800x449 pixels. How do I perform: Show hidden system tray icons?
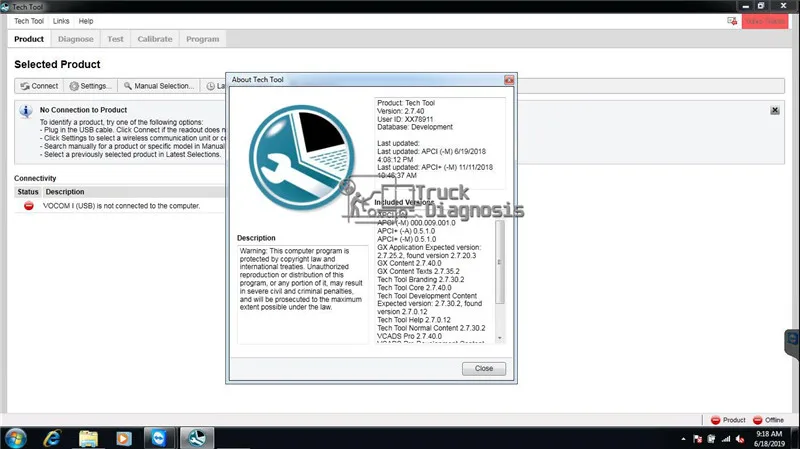(x=683, y=439)
